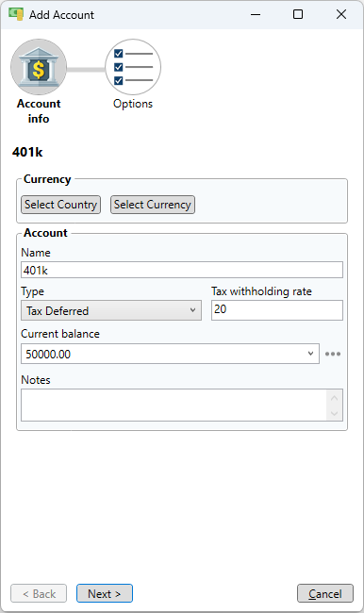Click into the Tax withholding rate field
This screenshot has width=364, height=613.
coord(277,310)
